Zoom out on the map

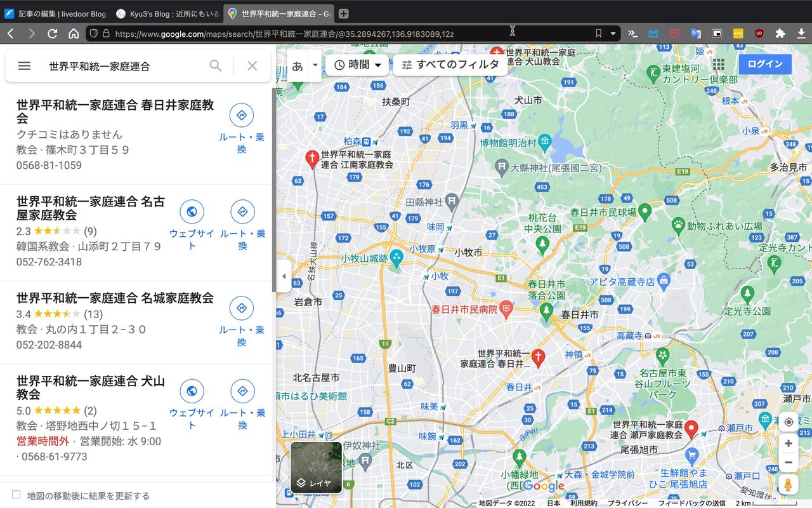pyautogui.click(x=789, y=462)
